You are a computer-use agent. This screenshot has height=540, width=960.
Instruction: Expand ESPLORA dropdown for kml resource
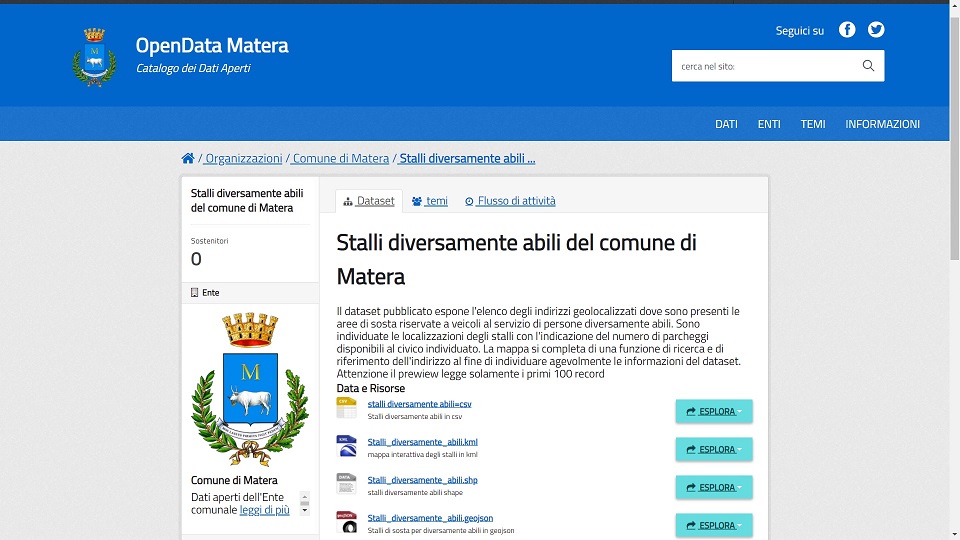(x=714, y=449)
